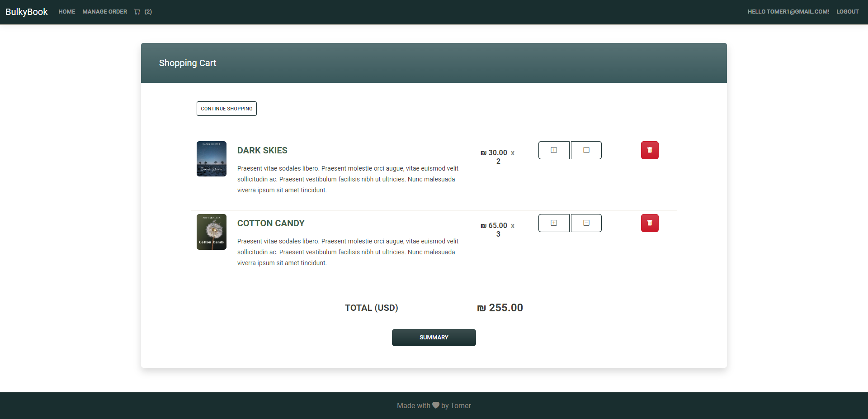
Task: Select Home in the navigation bar
Action: [66, 12]
